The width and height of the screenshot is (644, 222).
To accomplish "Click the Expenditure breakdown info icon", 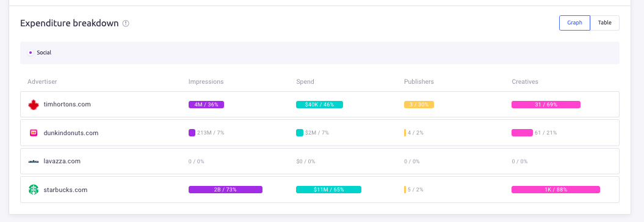I will pyautogui.click(x=126, y=23).
